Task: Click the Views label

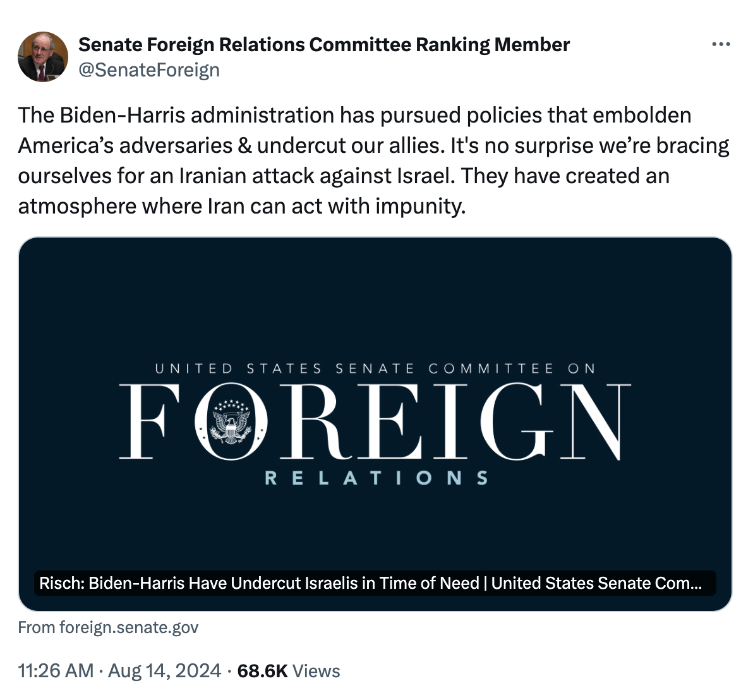Action: [x=316, y=671]
